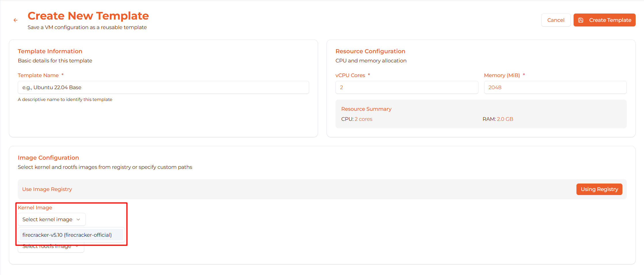Click the vCPU Cores input field
This screenshot has height=275, width=644.
pos(407,87)
